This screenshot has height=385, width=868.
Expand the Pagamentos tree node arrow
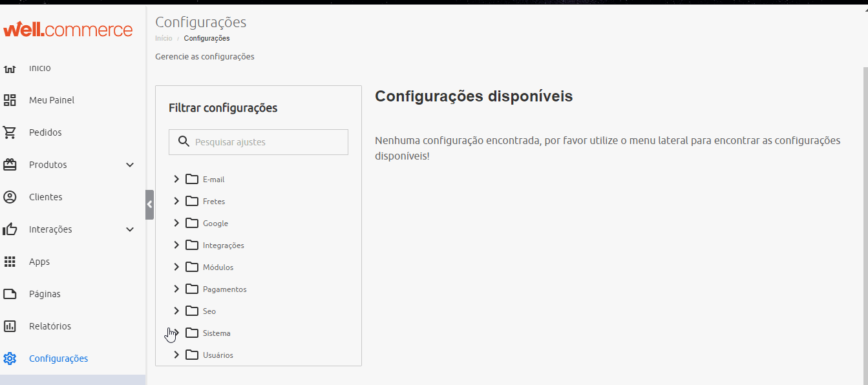pos(176,289)
